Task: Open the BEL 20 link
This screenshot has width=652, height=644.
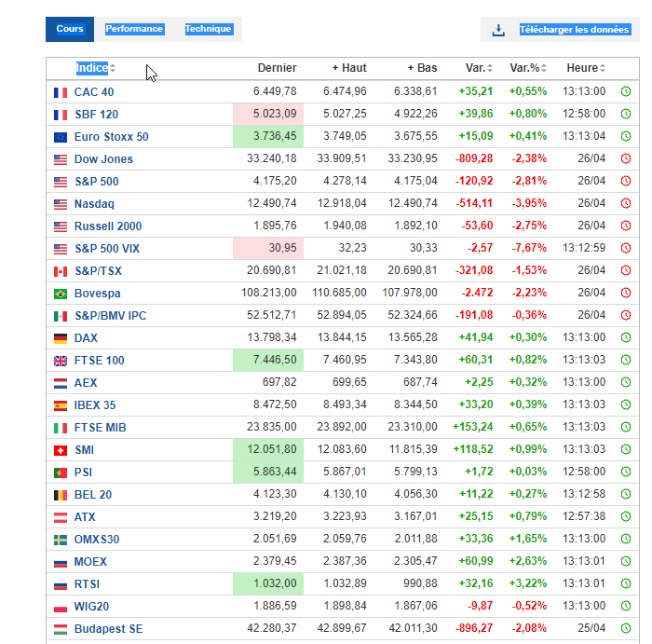Action: [x=93, y=495]
